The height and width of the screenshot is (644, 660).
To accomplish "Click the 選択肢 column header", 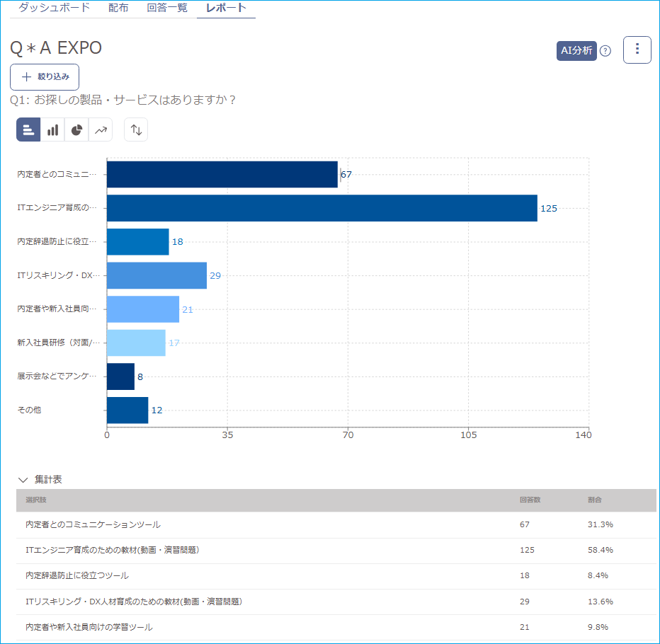I will 35,500.
